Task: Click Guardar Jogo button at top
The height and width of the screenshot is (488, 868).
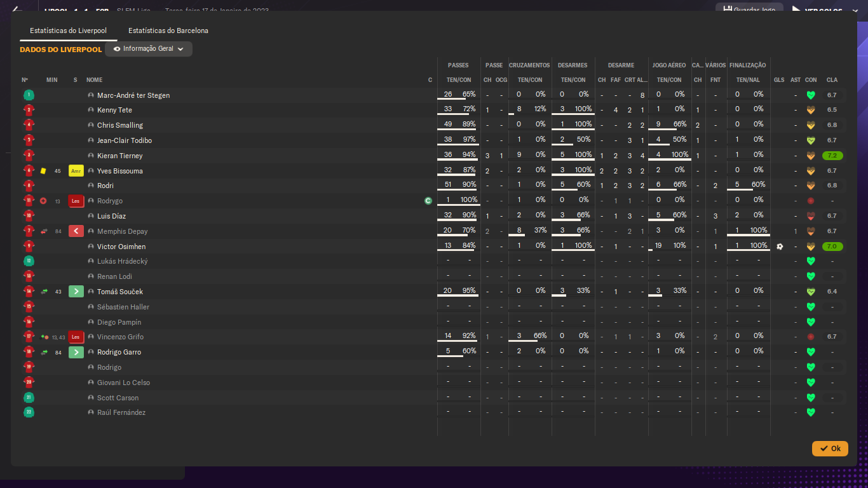Action: click(x=749, y=10)
